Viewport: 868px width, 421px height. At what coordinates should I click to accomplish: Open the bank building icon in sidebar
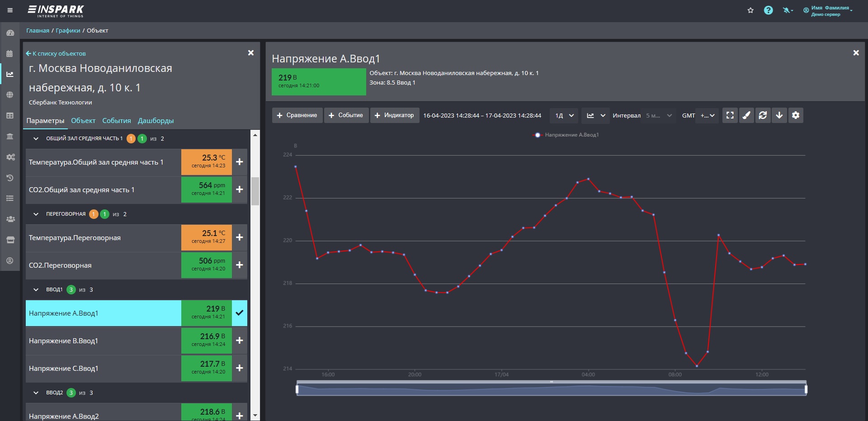point(10,137)
